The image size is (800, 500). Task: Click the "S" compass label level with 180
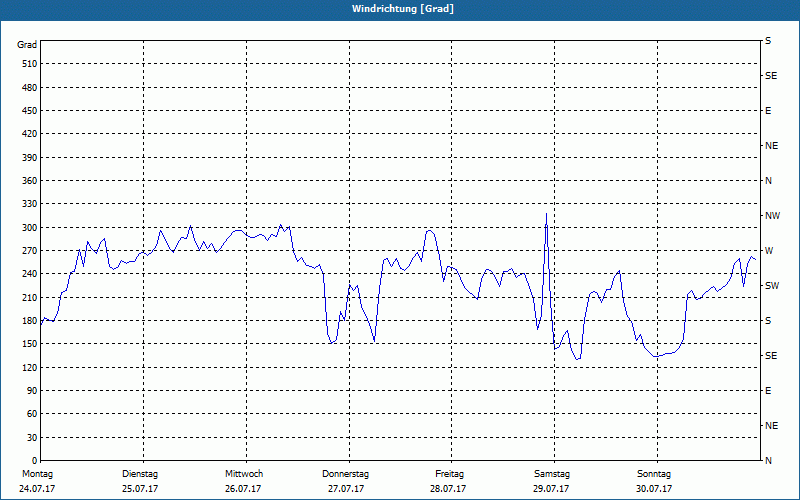point(768,321)
